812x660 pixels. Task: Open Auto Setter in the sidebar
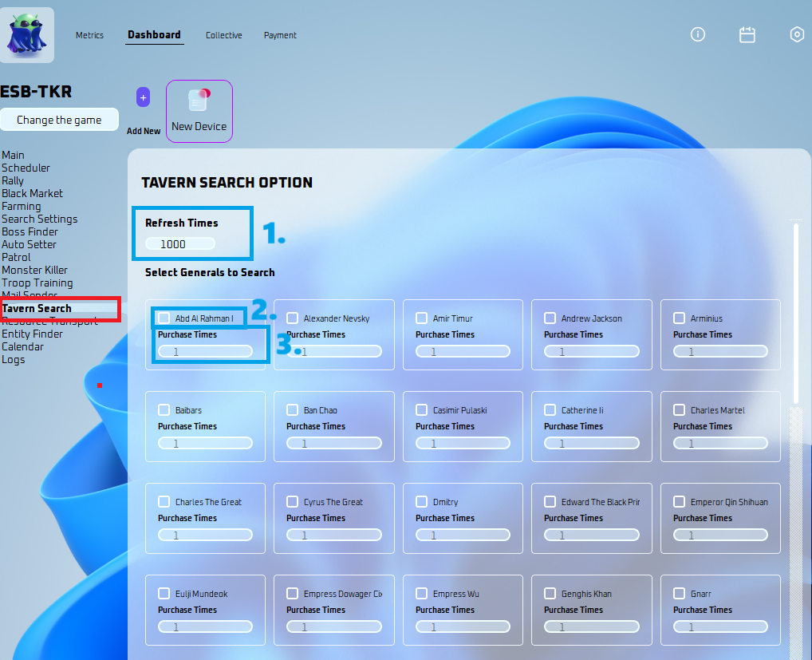click(29, 244)
